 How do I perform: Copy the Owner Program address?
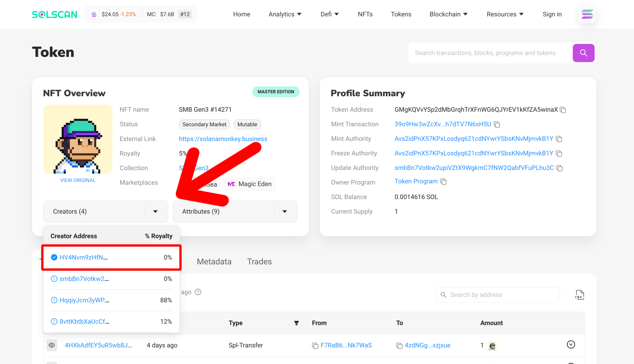tap(443, 182)
